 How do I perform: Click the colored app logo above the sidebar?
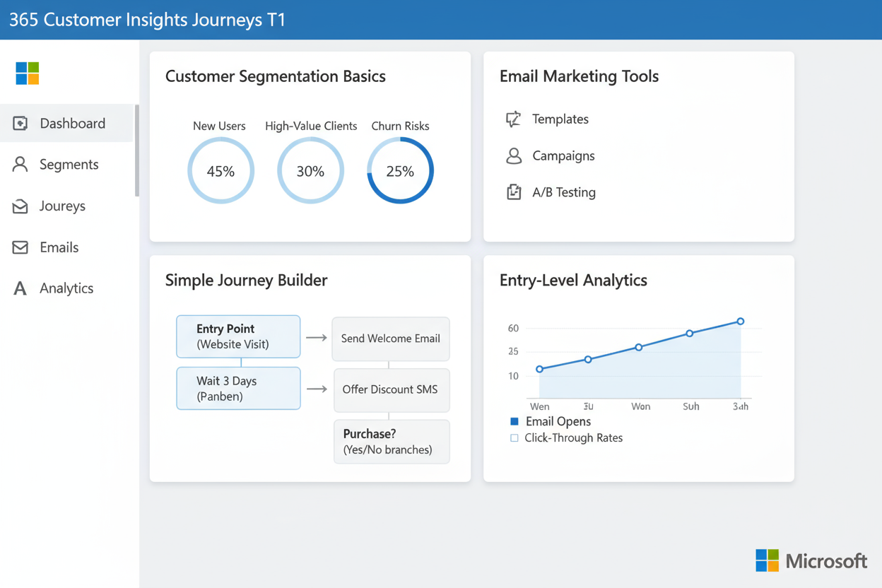26,73
